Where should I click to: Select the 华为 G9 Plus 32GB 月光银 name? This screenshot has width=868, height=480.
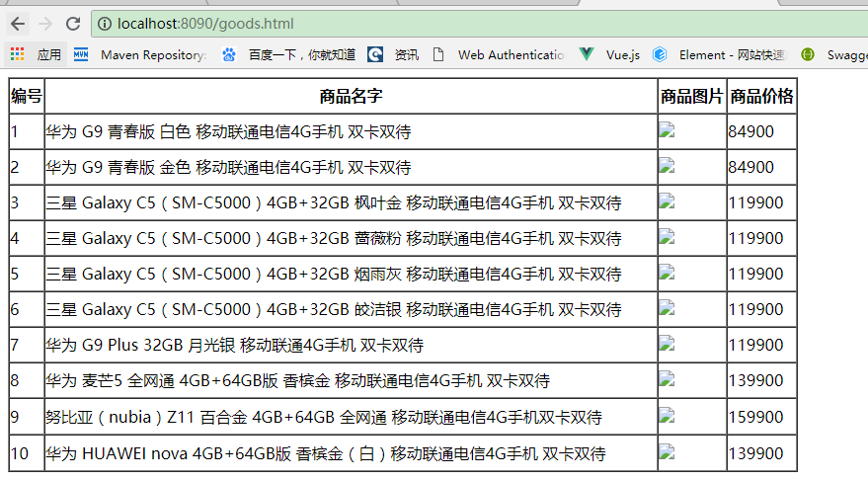[x=235, y=345]
